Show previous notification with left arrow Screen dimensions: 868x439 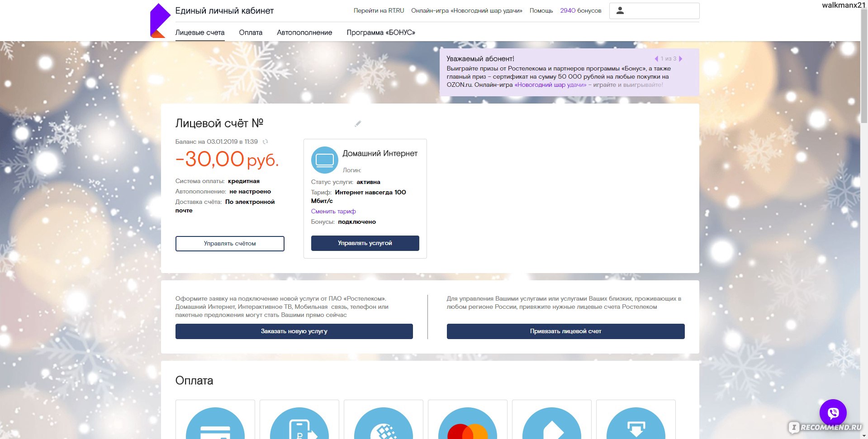coord(656,59)
